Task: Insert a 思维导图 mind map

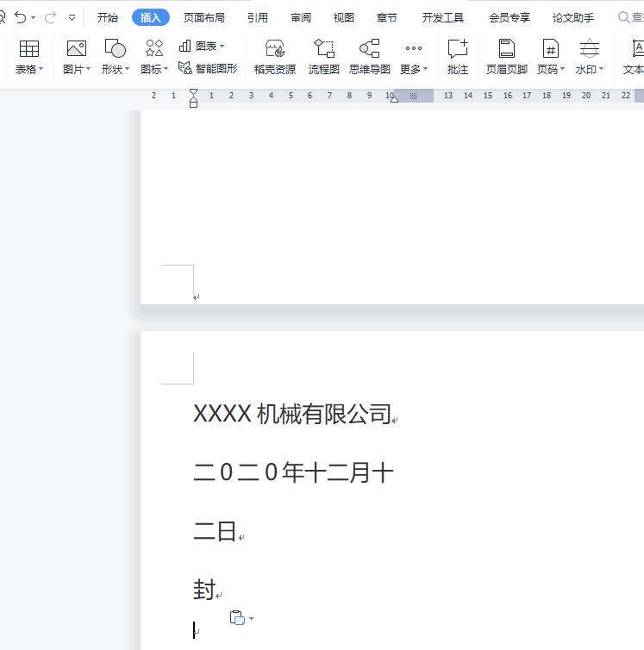Action: pyautogui.click(x=370, y=57)
